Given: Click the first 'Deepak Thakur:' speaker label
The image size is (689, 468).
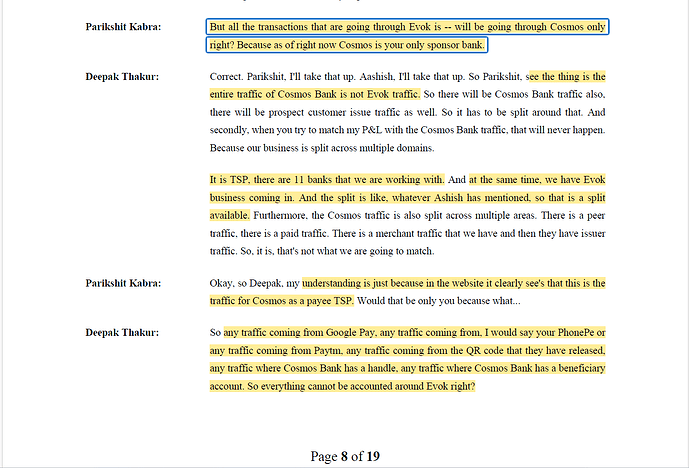Looking at the screenshot, I should tap(122, 76).
